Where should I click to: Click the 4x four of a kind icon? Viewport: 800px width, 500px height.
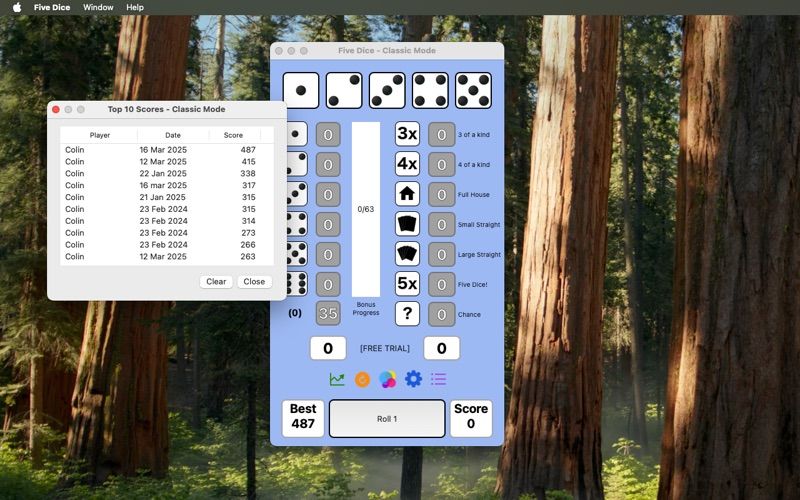point(407,164)
